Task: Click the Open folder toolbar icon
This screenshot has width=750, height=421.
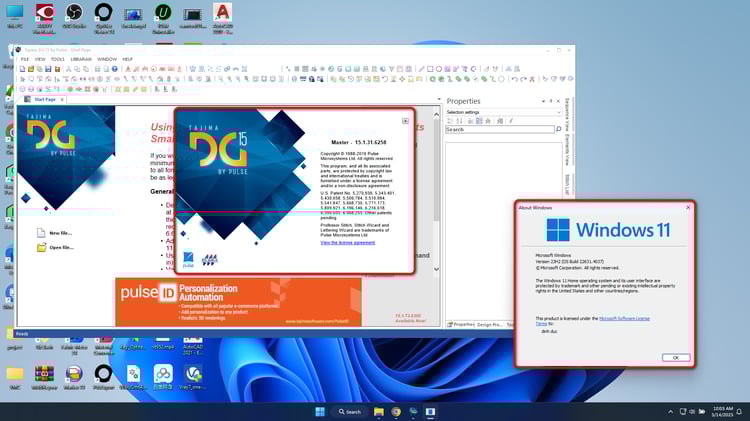Action: coord(31,69)
